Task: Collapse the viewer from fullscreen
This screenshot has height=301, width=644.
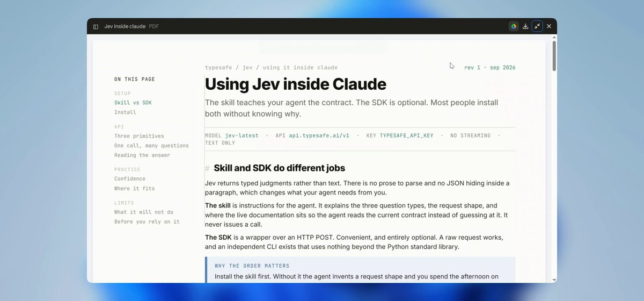Action: pyautogui.click(x=537, y=26)
